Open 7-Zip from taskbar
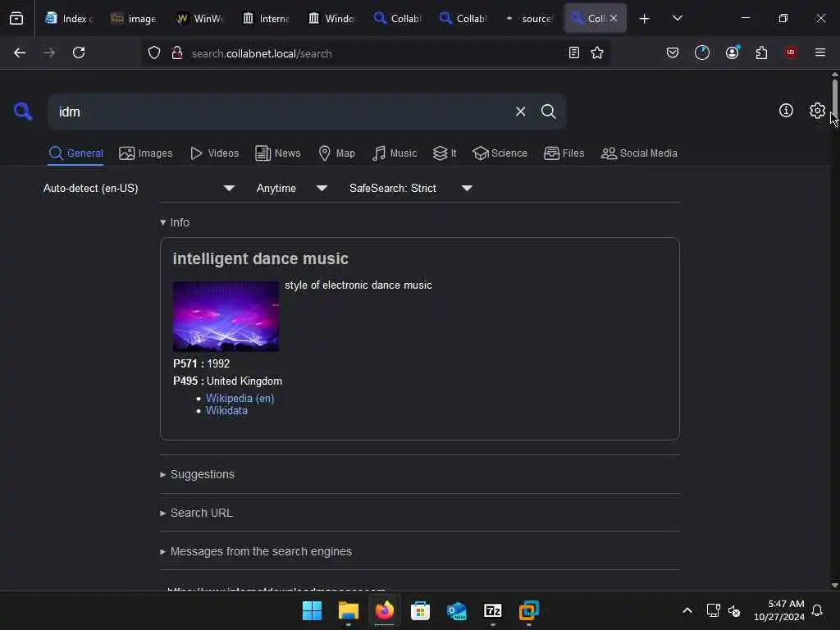Viewport: 840px width, 630px height. click(492, 610)
